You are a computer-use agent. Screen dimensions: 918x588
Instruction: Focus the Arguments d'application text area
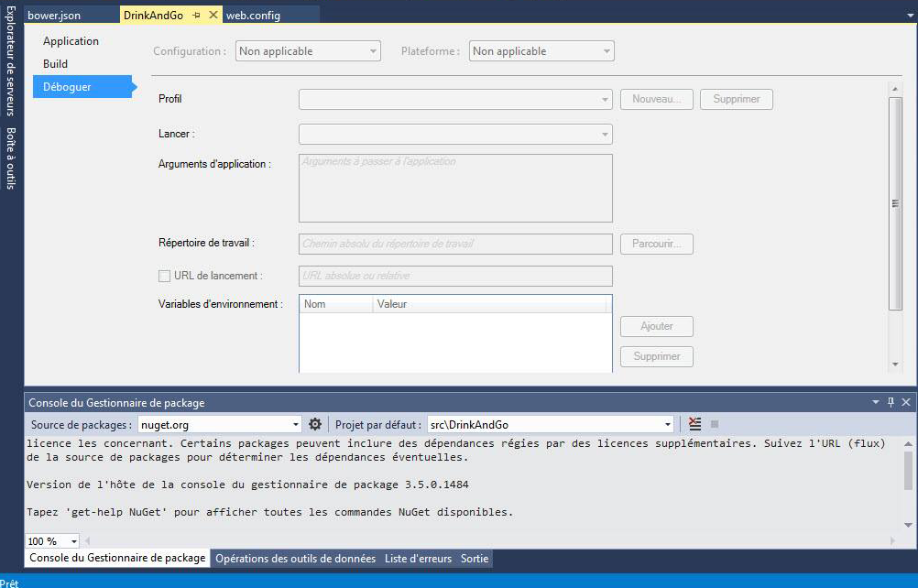click(455, 189)
